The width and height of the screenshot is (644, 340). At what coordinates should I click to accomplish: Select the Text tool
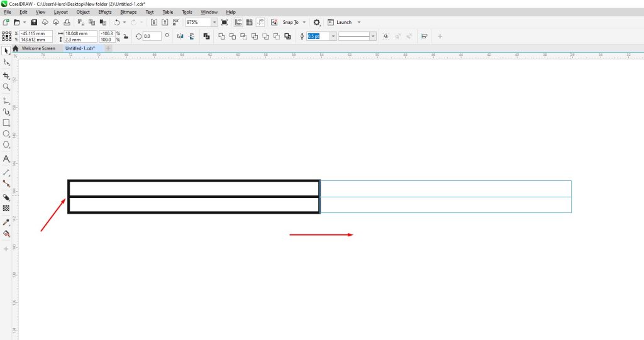(x=6, y=158)
